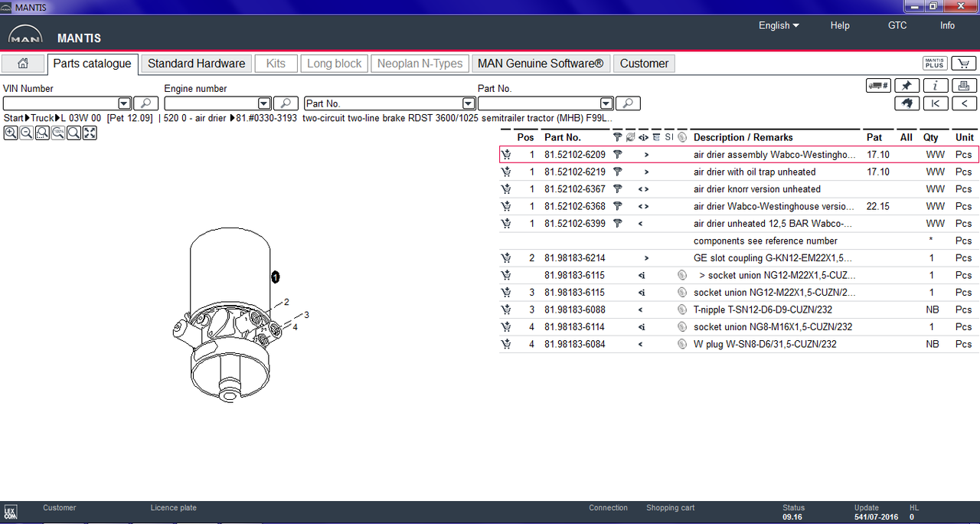Activate the zoom-to-area magnifier tool
This screenshot has width=980, height=524.
(42, 133)
